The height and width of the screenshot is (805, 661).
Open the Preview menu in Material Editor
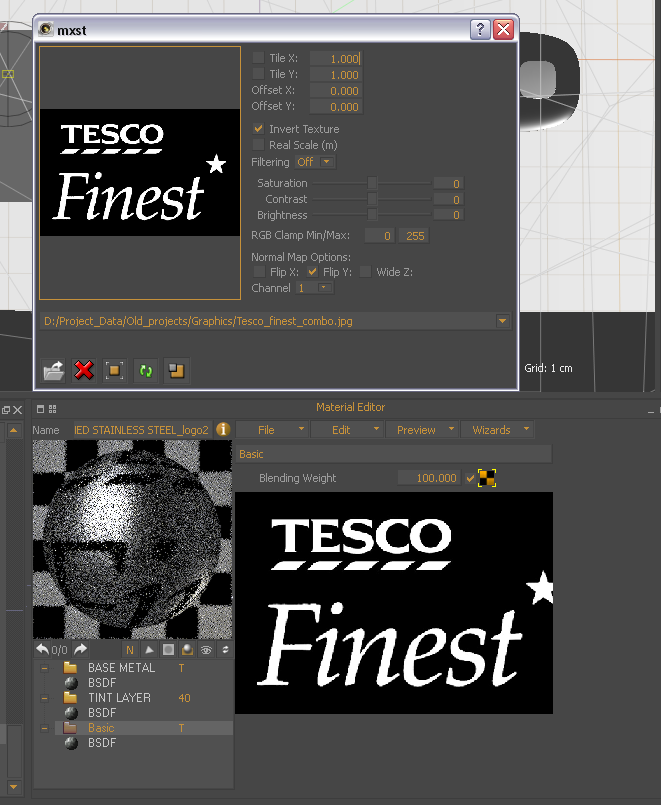click(422, 429)
